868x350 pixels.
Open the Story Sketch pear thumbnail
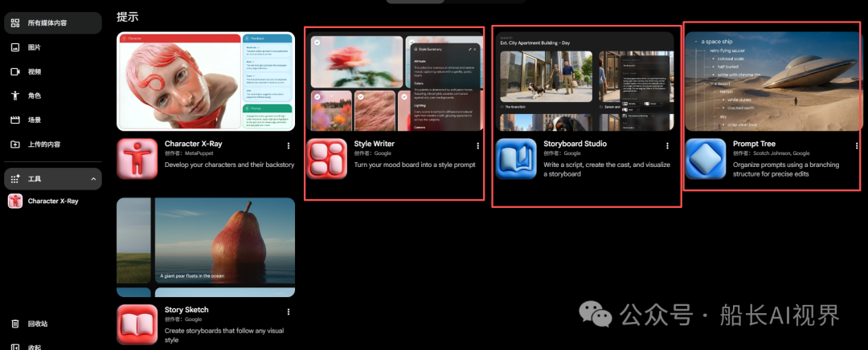click(x=206, y=247)
